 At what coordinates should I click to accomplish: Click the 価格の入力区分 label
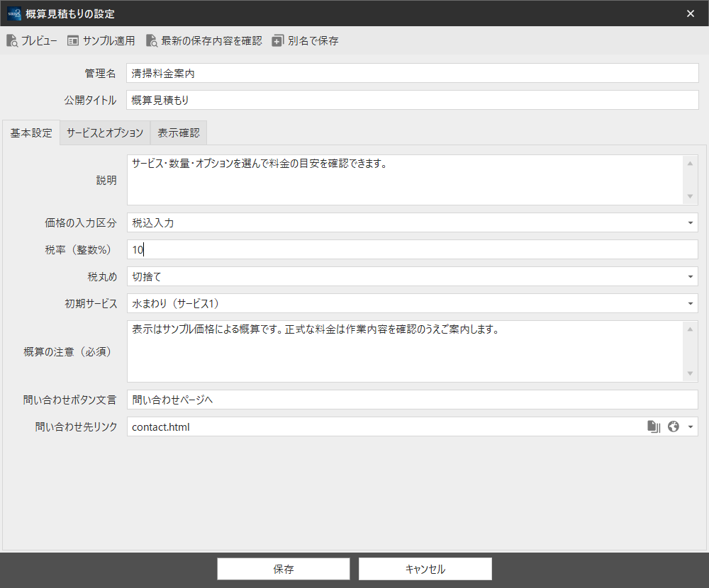pos(81,223)
